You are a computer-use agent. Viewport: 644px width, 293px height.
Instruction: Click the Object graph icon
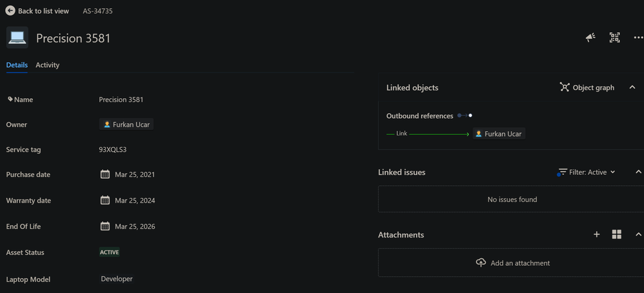(x=565, y=87)
